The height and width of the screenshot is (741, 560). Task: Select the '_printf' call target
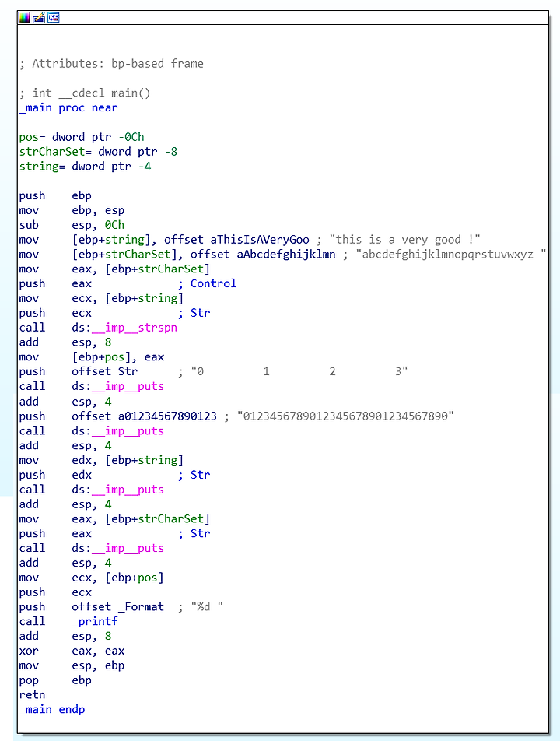[95, 621]
